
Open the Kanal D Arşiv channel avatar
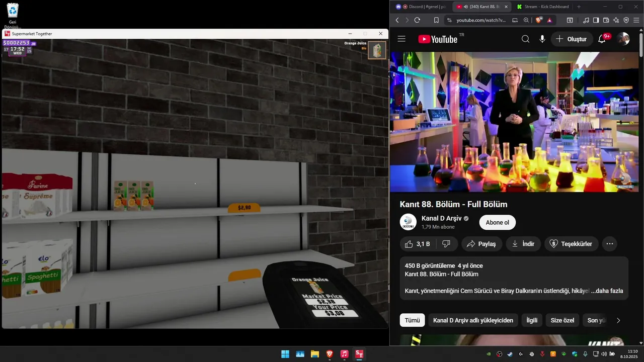pyautogui.click(x=408, y=222)
